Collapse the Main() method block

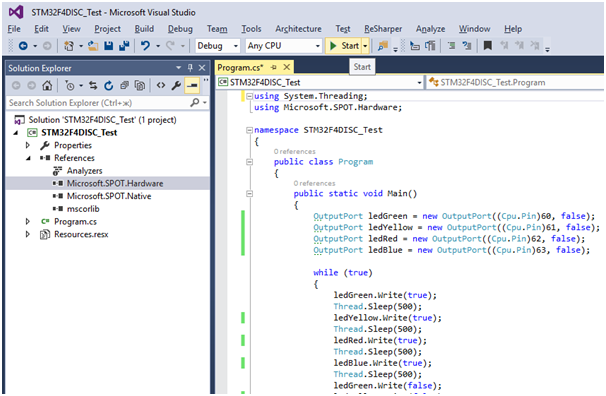(250, 194)
